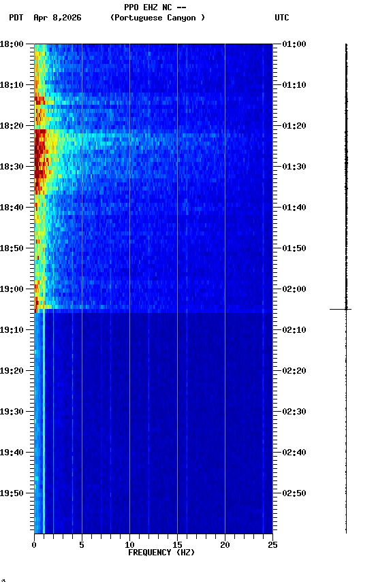Click the 02:30 UTC time label
Screen dimensions: 376x588
point(294,412)
